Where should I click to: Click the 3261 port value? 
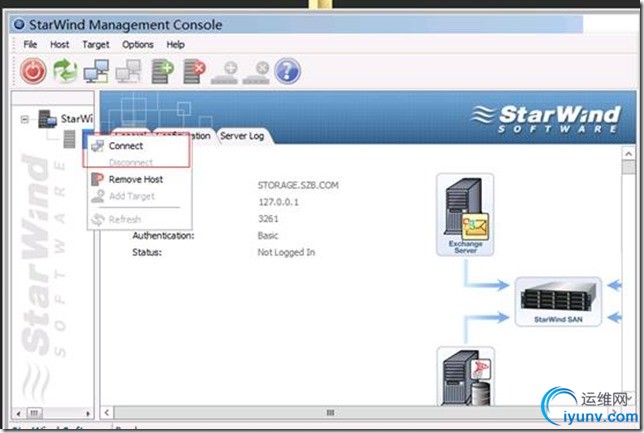[268, 219]
